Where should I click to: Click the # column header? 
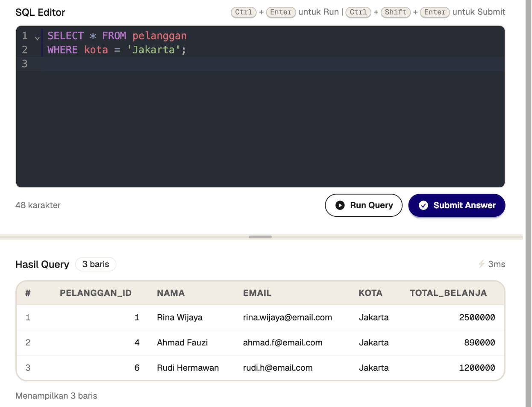tap(28, 293)
